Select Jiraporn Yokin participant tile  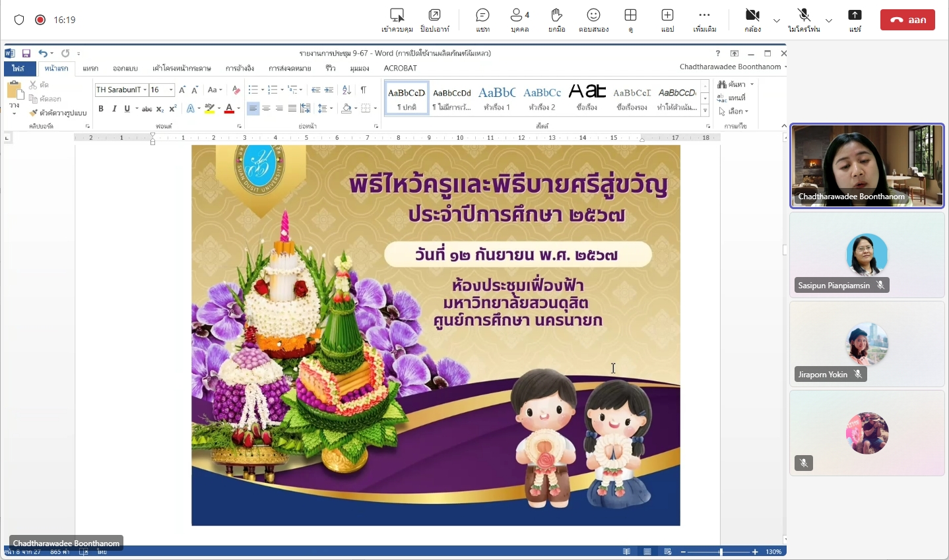tap(867, 344)
